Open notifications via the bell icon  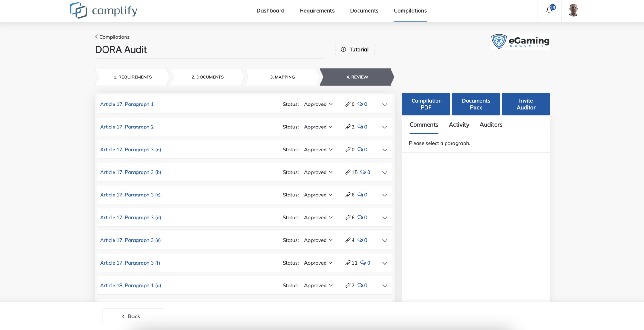549,10
